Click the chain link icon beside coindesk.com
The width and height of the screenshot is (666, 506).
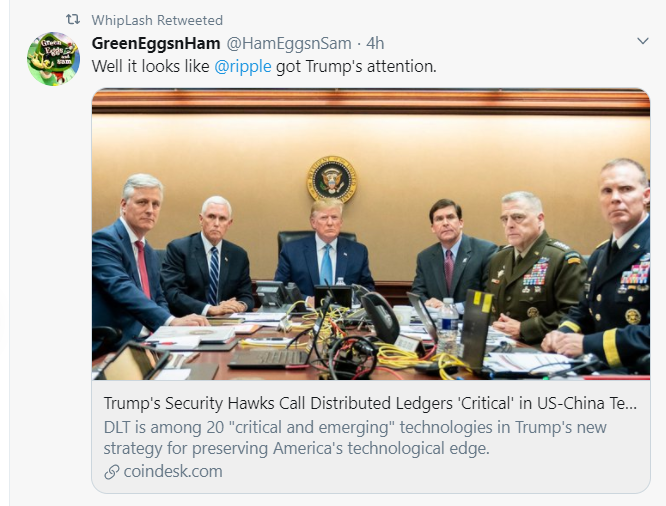[110, 471]
